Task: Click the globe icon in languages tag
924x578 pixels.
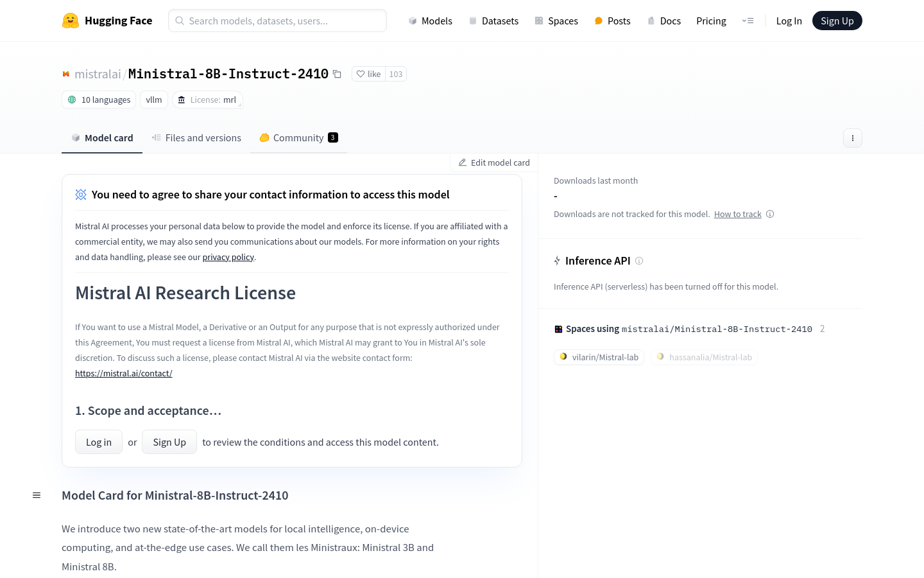Action: pos(72,100)
